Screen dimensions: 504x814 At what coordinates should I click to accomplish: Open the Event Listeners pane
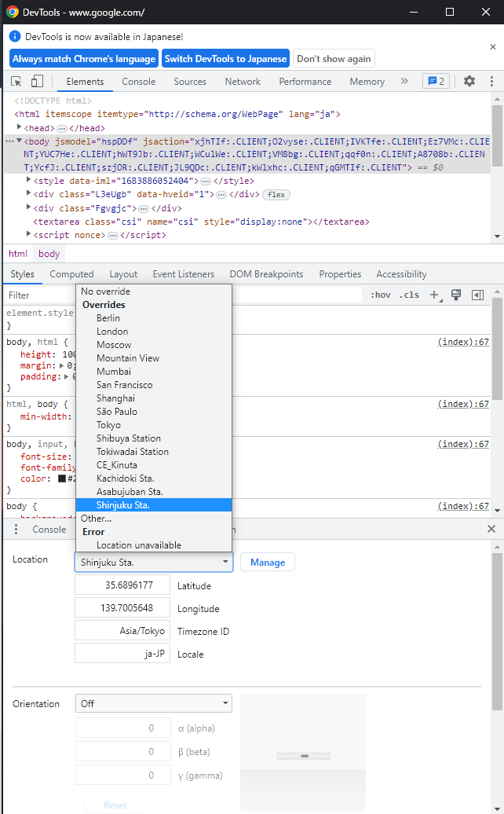coord(184,274)
